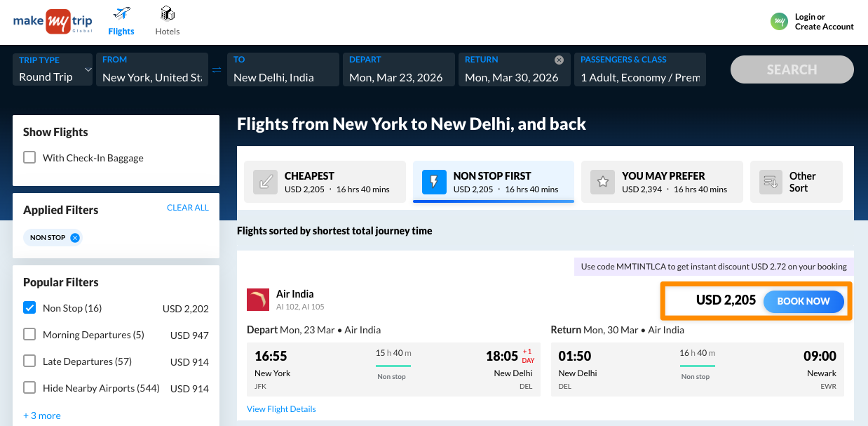
Task: Expand the Other Sort options
Action: pyautogui.click(x=796, y=182)
